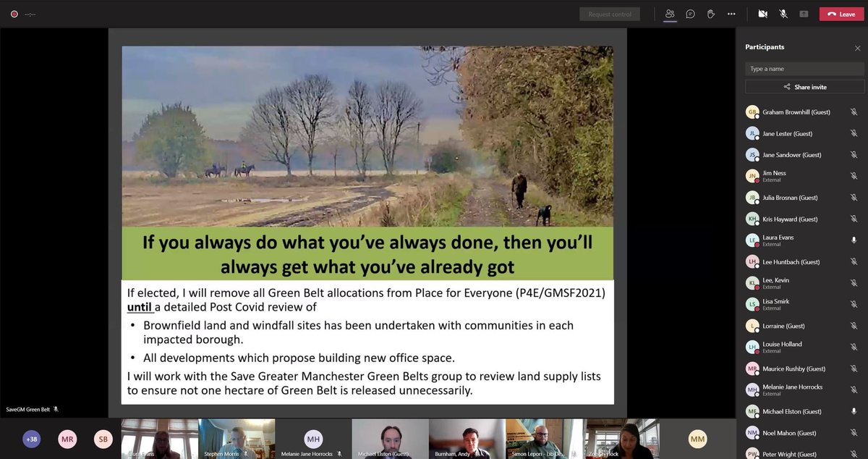Click the SB avatar in the video strip
The height and width of the screenshot is (459, 868).
[x=103, y=439]
